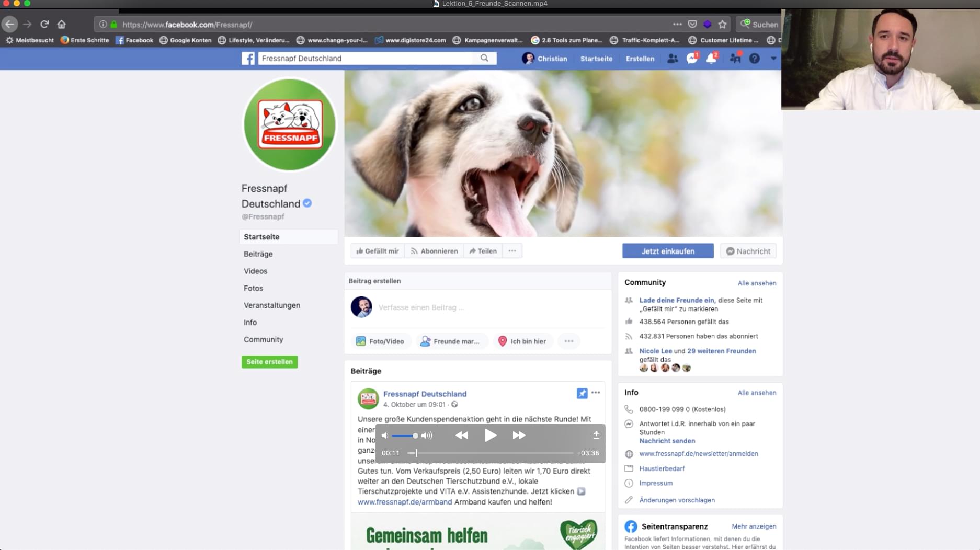Open the www.fressnapf.de/armband link

(x=405, y=502)
